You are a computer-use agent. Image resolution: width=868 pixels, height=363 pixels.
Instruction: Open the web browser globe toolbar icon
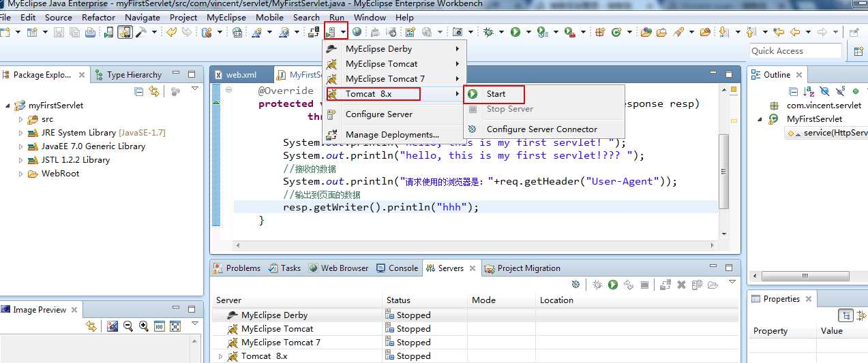[356, 32]
